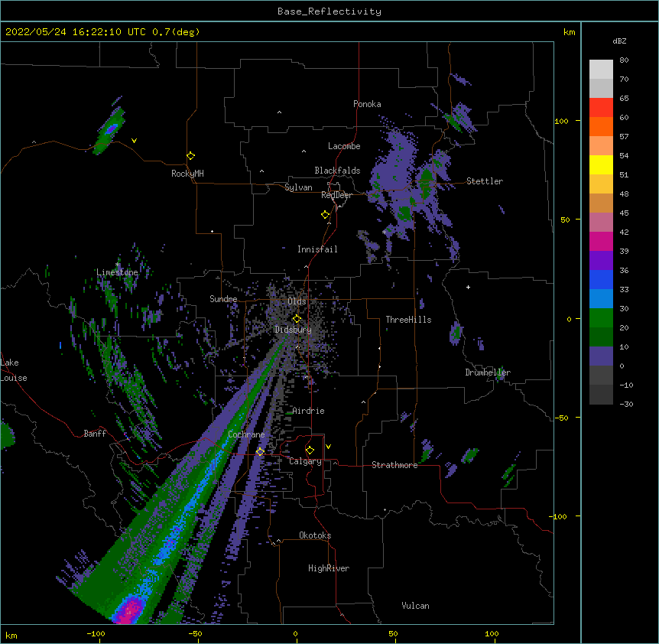Click the RedDeer city label
The height and width of the screenshot is (644, 659).
point(336,195)
